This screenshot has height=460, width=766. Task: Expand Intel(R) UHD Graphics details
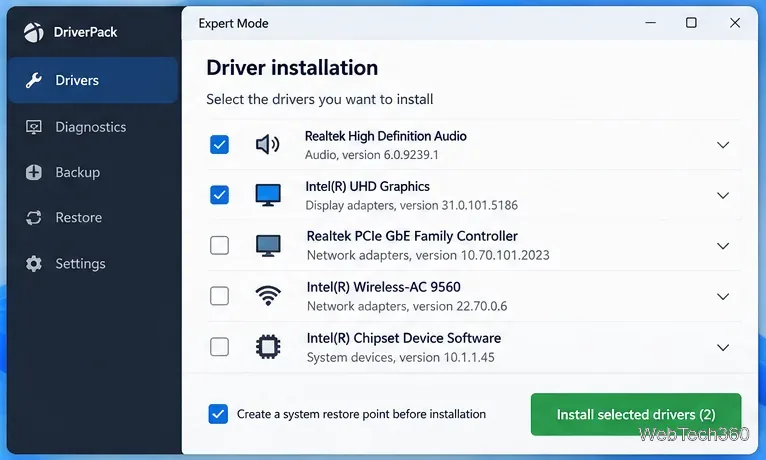click(723, 195)
